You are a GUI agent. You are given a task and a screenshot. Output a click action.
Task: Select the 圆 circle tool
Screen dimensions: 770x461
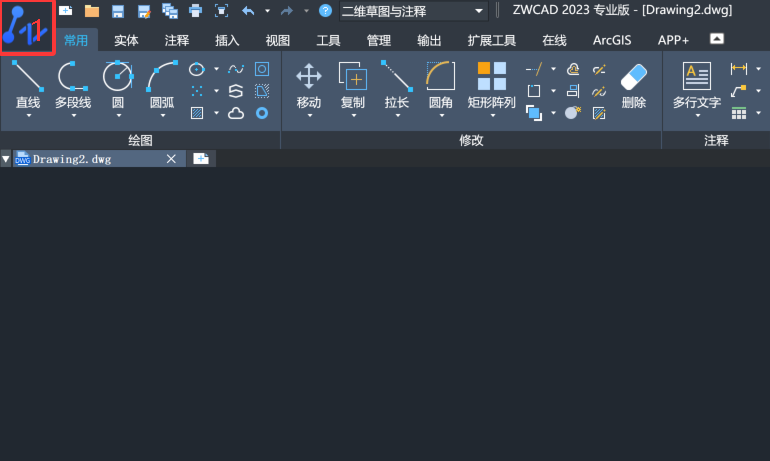pos(118,83)
